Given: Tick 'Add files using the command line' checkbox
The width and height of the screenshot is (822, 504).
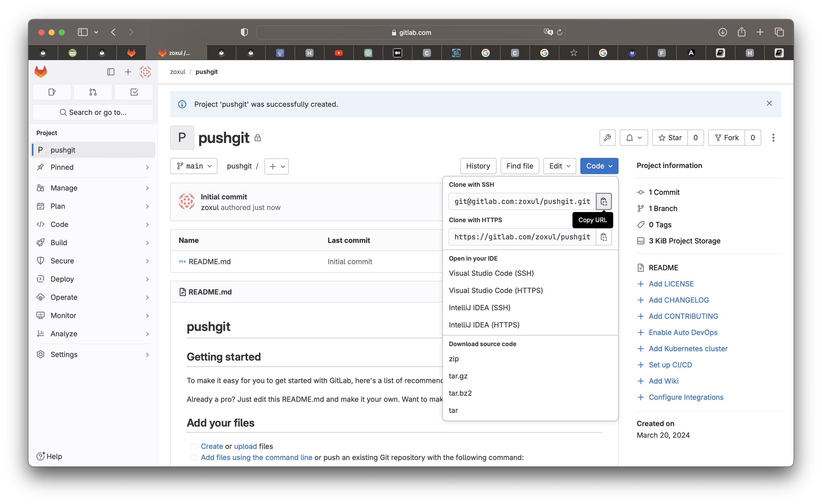Looking at the screenshot, I should coord(194,457).
